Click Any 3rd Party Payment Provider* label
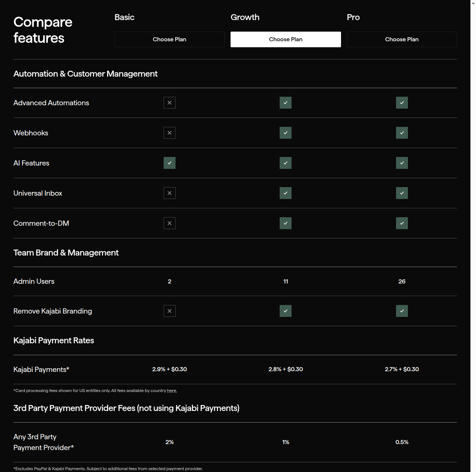476x472 pixels. 44,442
